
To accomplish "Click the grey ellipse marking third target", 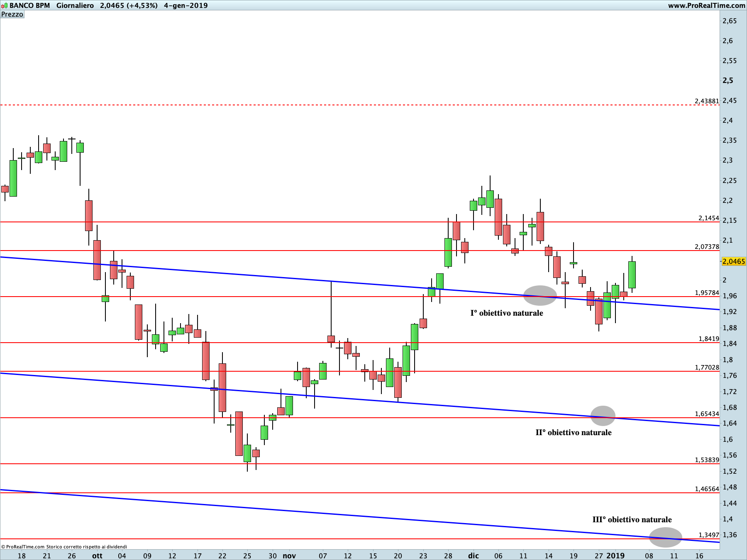I will coord(666,537).
